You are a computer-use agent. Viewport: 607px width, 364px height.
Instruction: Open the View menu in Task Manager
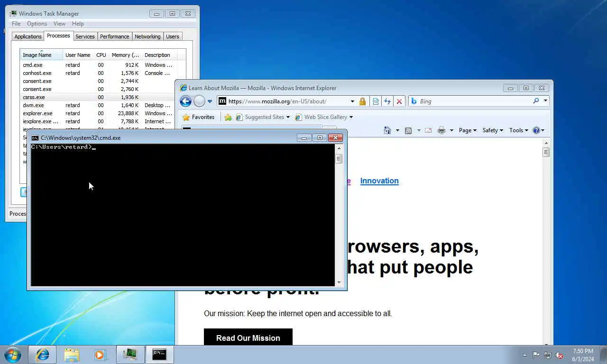(59, 24)
